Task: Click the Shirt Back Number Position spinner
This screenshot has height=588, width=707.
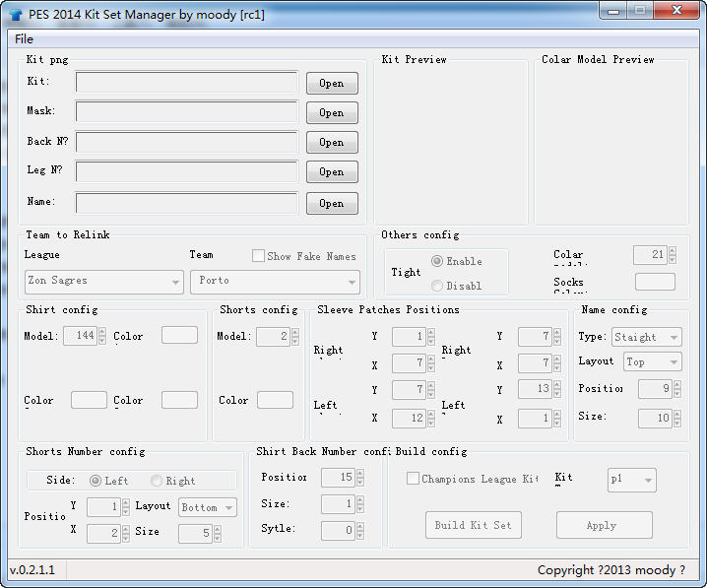Action: 343,478
